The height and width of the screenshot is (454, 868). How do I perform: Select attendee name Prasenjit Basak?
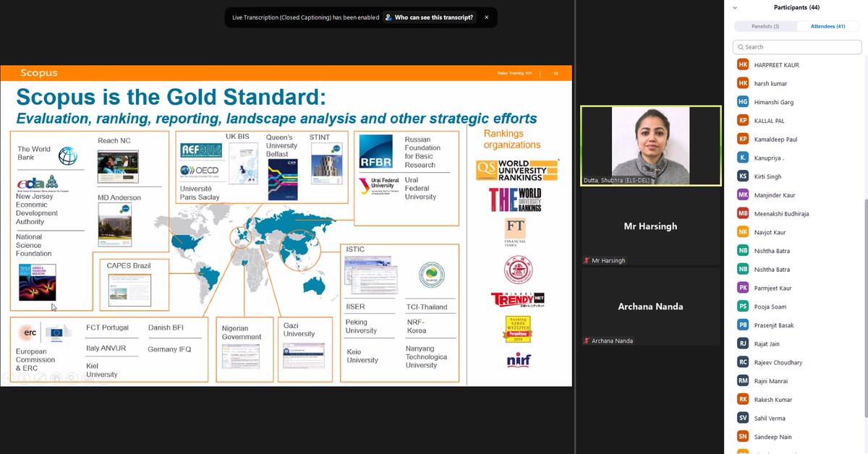pos(773,325)
